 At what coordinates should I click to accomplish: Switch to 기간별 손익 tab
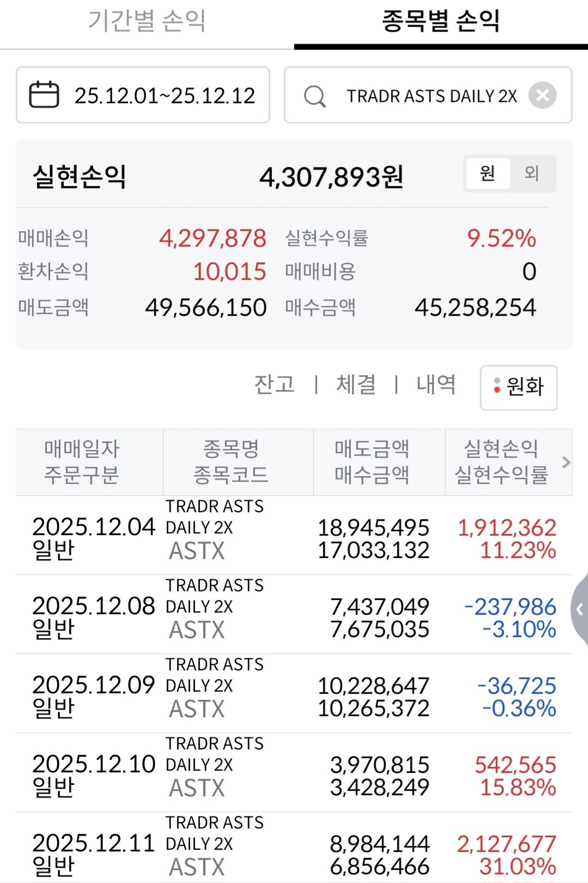pyautogui.click(x=147, y=22)
